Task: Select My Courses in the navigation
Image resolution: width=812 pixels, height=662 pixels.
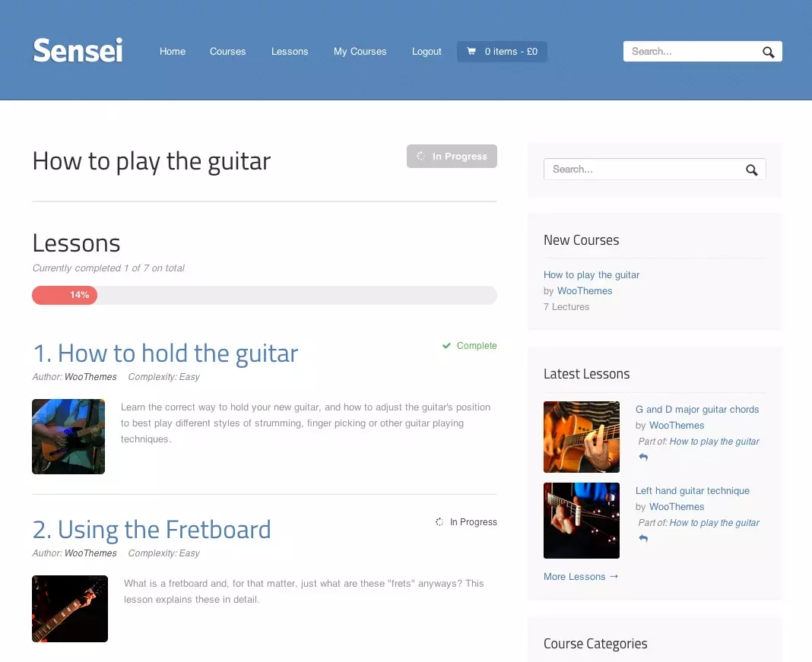Action: click(360, 52)
